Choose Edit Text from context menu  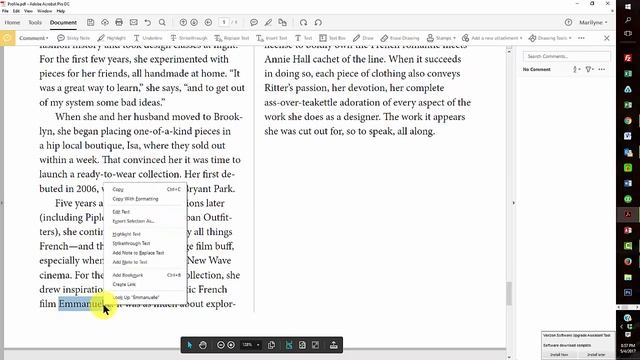click(146, 212)
